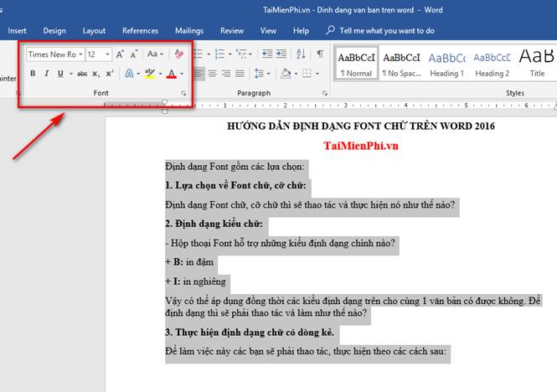
Task: Open Font dialog box launcher
Action: [183, 93]
